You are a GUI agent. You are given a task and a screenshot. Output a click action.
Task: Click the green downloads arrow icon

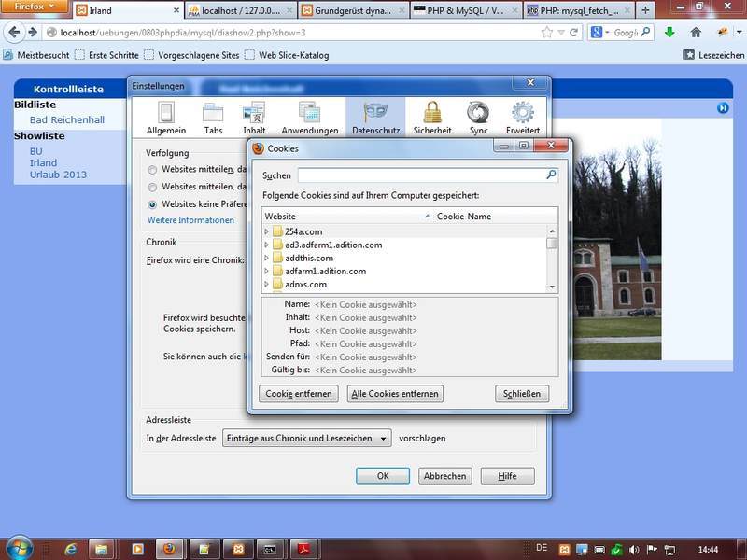click(669, 32)
